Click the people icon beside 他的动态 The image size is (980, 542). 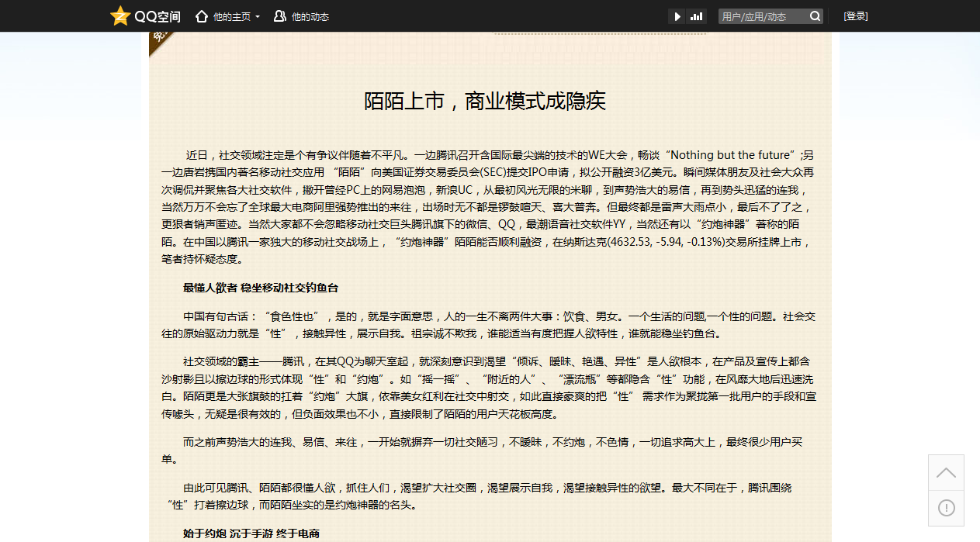pyautogui.click(x=279, y=16)
